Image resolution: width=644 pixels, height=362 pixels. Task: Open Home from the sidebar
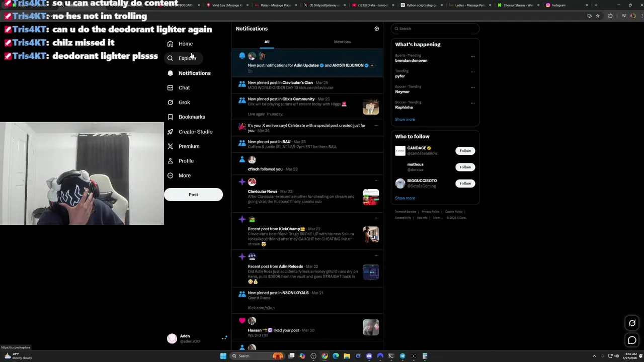(180, 44)
